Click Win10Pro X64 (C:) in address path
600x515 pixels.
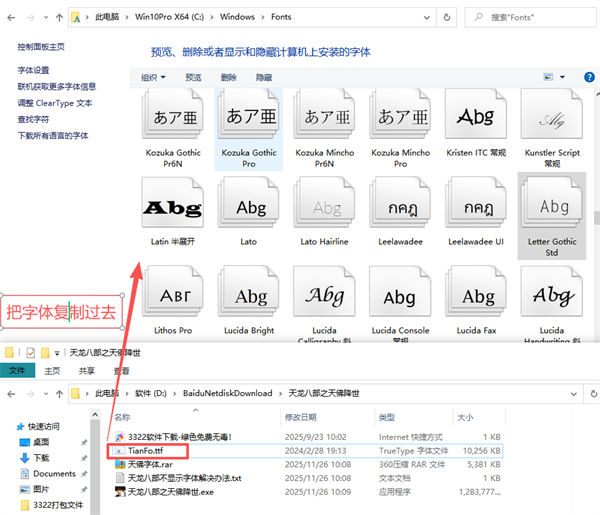pyautogui.click(x=169, y=17)
